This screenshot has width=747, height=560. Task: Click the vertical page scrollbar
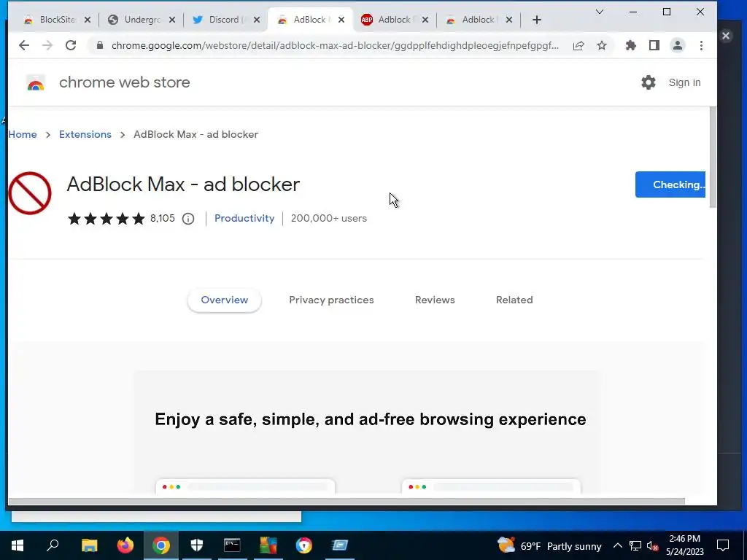tap(713, 157)
